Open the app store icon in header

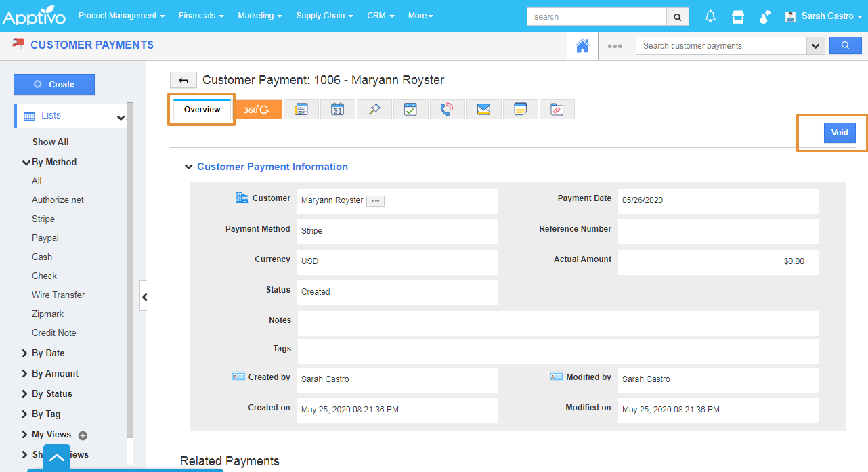738,16
